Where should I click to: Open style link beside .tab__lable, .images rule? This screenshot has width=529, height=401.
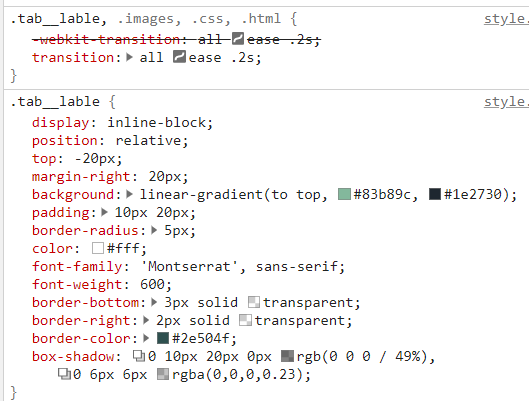506,19
